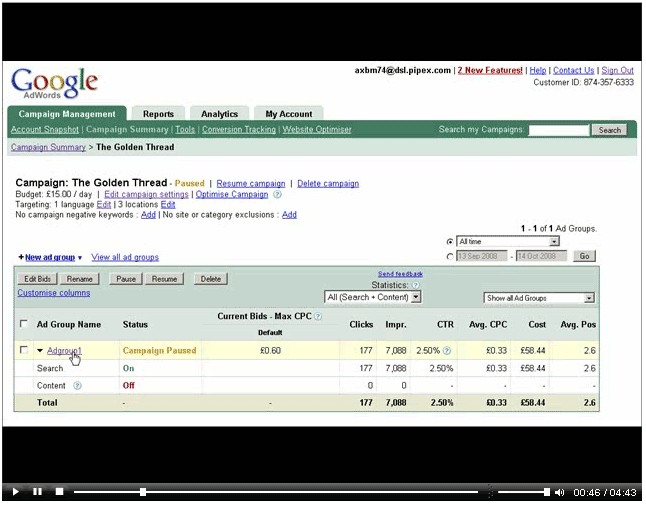Viewport: 646px width, 505px height.
Task: Edit the language targeting link
Action: (x=104, y=205)
